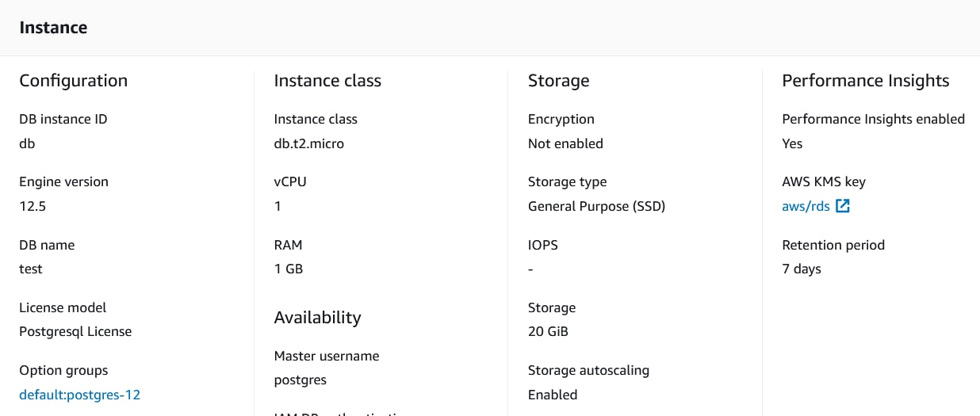Image resolution: width=980 pixels, height=416 pixels.
Task: Click the General Purpose (SSD) storage type
Action: coord(597,206)
